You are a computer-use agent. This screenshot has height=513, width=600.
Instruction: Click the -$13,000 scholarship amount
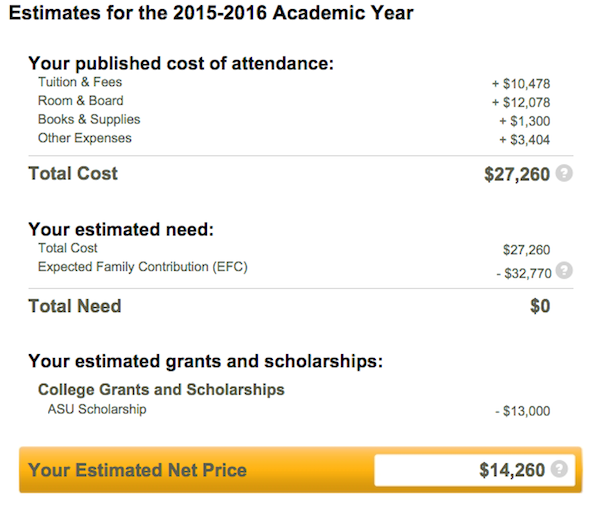[x=523, y=411]
